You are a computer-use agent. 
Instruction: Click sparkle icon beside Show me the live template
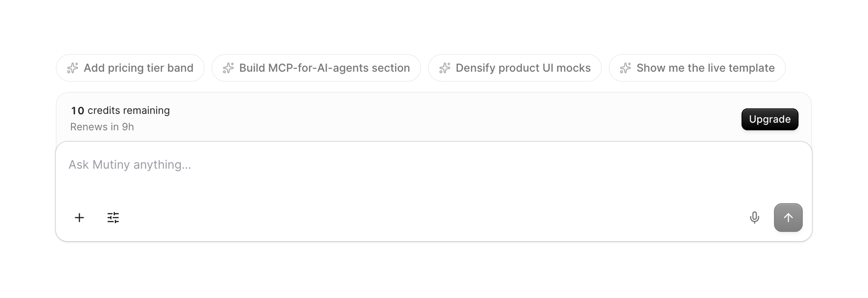(625, 68)
